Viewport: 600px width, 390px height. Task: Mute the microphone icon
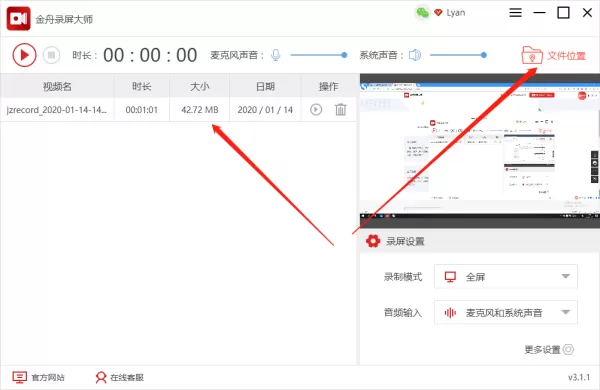coord(276,55)
